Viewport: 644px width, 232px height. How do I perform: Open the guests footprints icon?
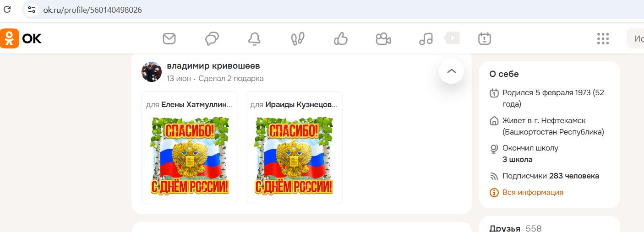click(x=297, y=39)
